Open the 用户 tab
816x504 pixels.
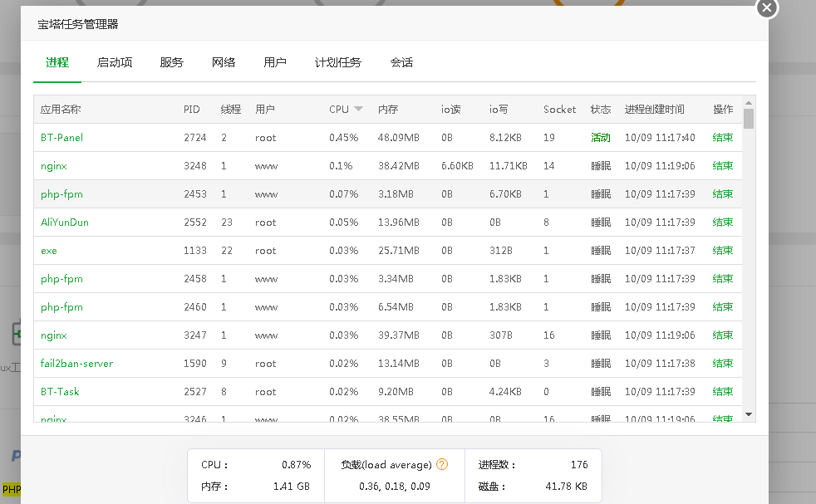click(x=275, y=62)
